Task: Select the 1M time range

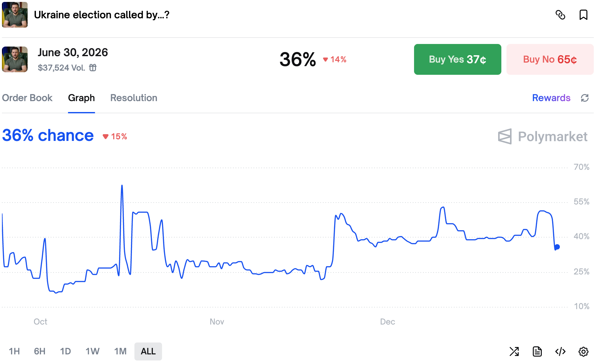Action: coord(120,351)
